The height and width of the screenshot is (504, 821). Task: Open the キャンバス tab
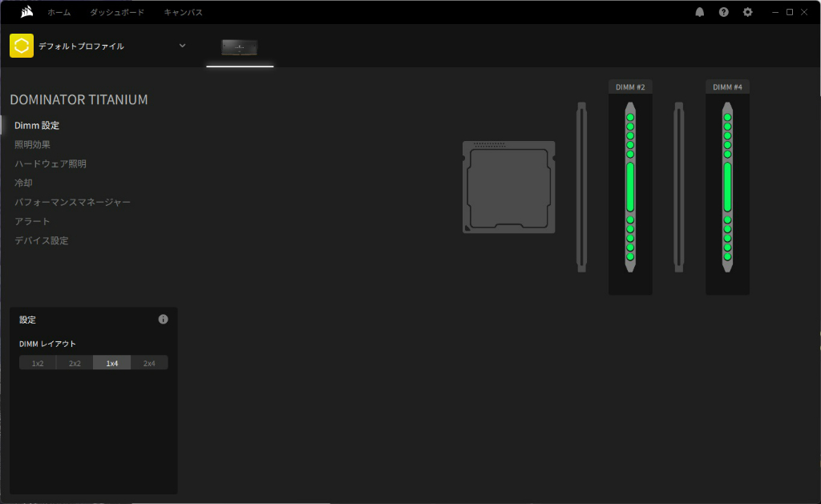pos(184,12)
